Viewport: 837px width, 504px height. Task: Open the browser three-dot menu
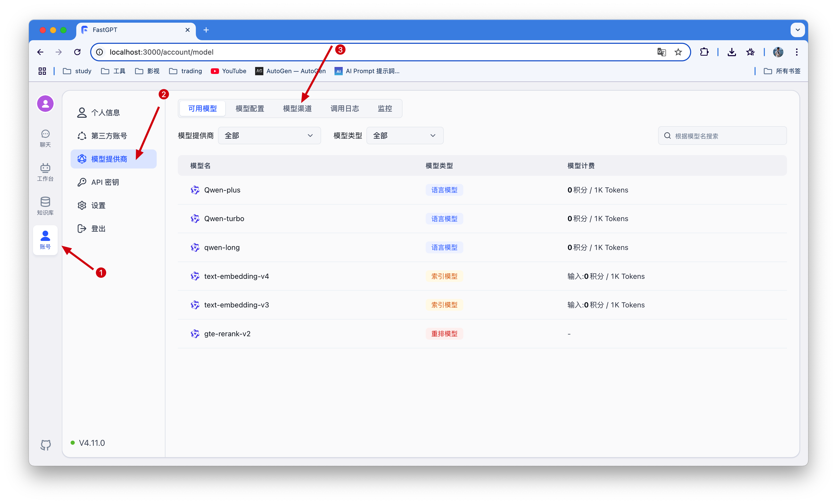[x=797, y=52]
